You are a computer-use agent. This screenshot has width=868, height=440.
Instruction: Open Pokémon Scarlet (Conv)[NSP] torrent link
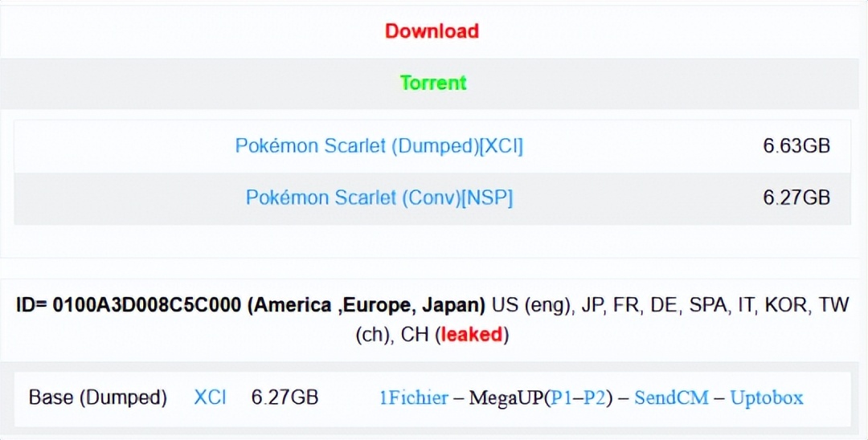[x=379, y=198]
